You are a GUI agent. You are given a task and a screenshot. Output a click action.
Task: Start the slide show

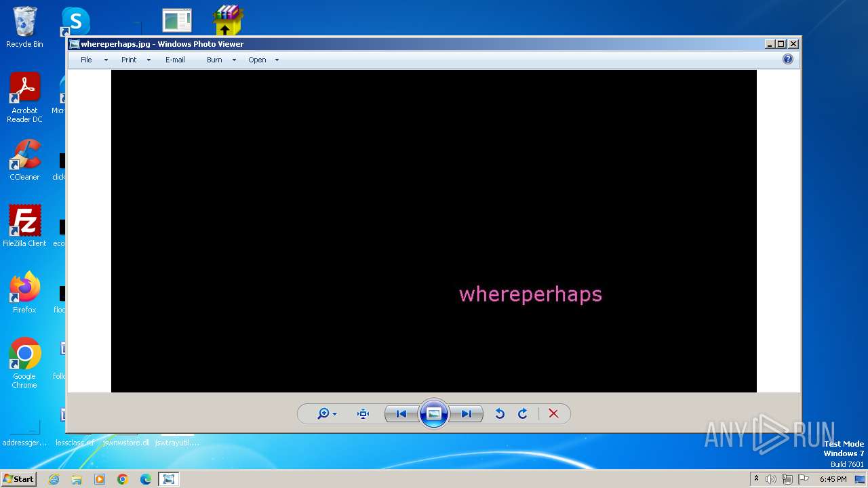pyautogui.click(x=434, y=413)
